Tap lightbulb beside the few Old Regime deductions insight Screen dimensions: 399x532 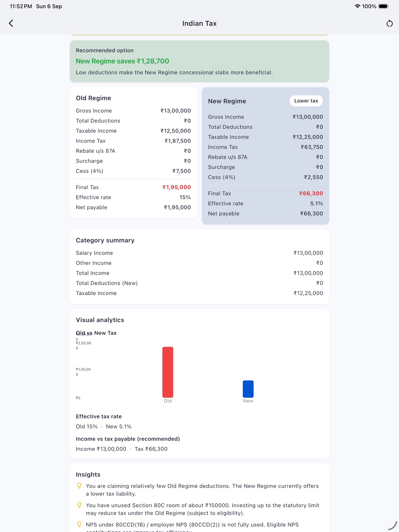[79, 486]
